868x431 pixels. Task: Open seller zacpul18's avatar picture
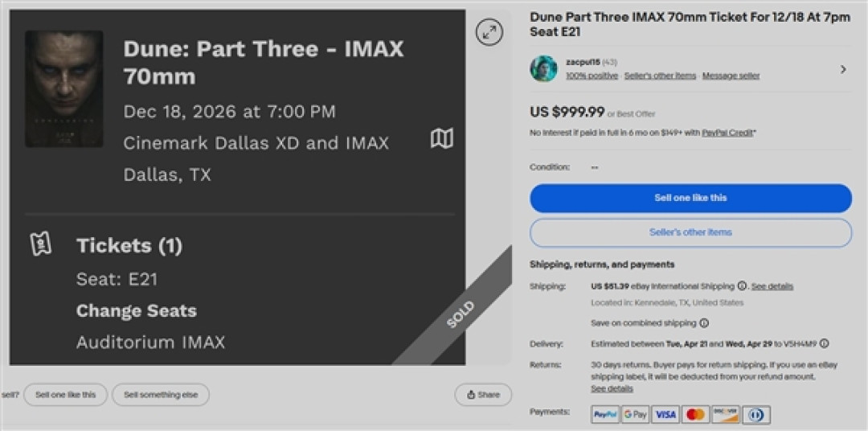(x=543, y=68)
